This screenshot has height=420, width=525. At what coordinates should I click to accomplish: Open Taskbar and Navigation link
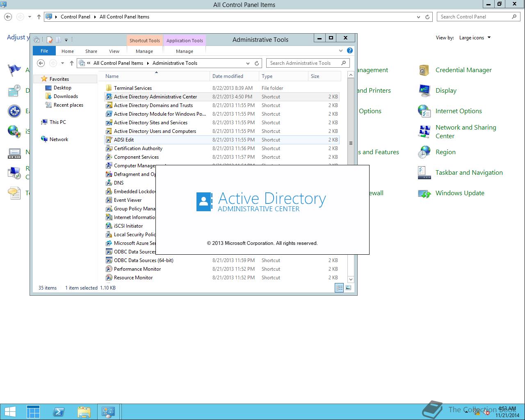469,173
